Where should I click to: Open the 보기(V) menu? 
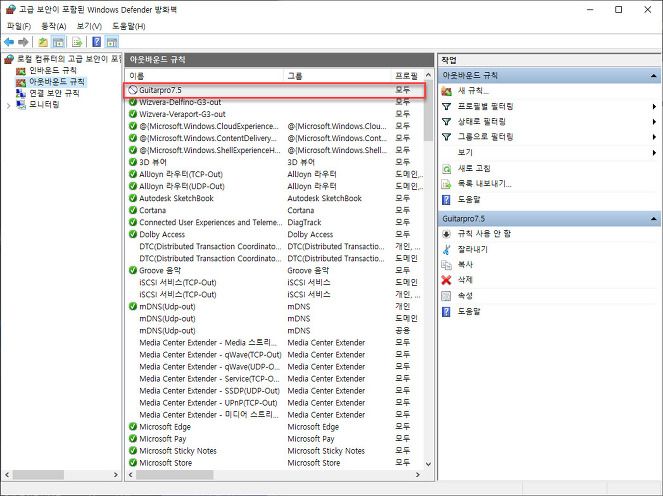click(89, 26)
